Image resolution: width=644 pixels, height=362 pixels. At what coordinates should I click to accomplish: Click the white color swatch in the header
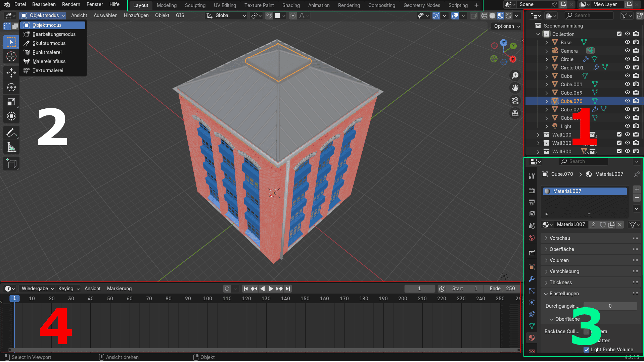coord(278,16)
